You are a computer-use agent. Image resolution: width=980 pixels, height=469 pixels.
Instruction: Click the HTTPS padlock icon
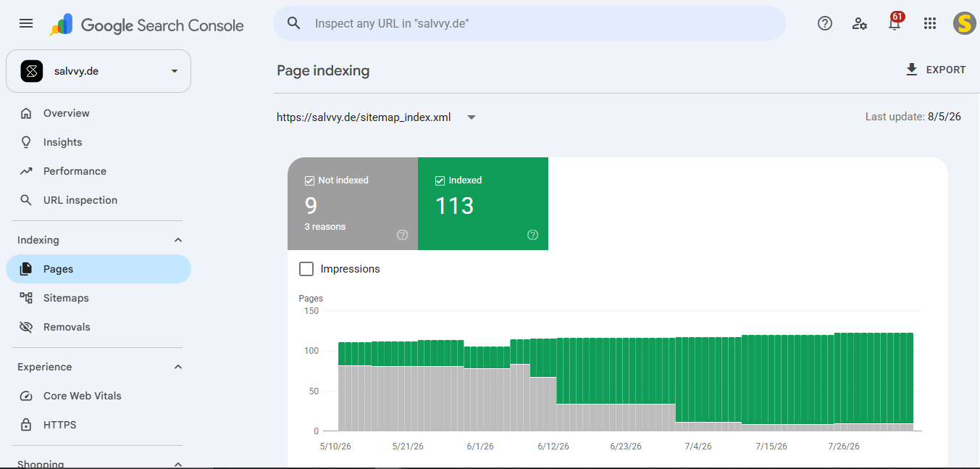[x=26, y=425]
